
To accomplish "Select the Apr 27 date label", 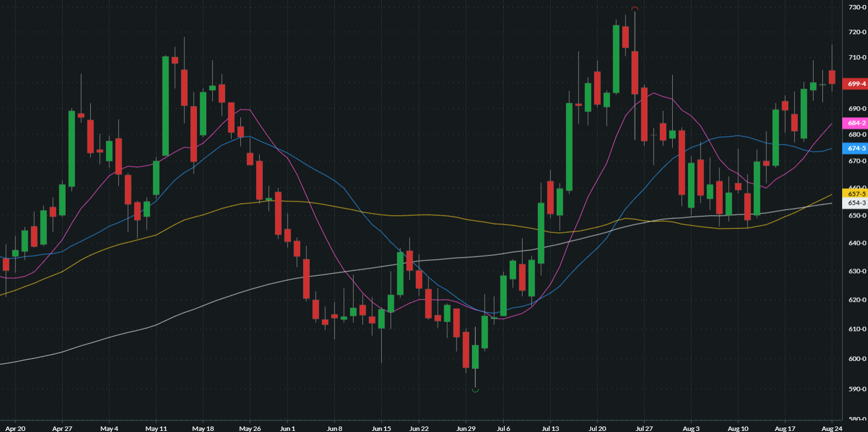I will coord(62,428).
